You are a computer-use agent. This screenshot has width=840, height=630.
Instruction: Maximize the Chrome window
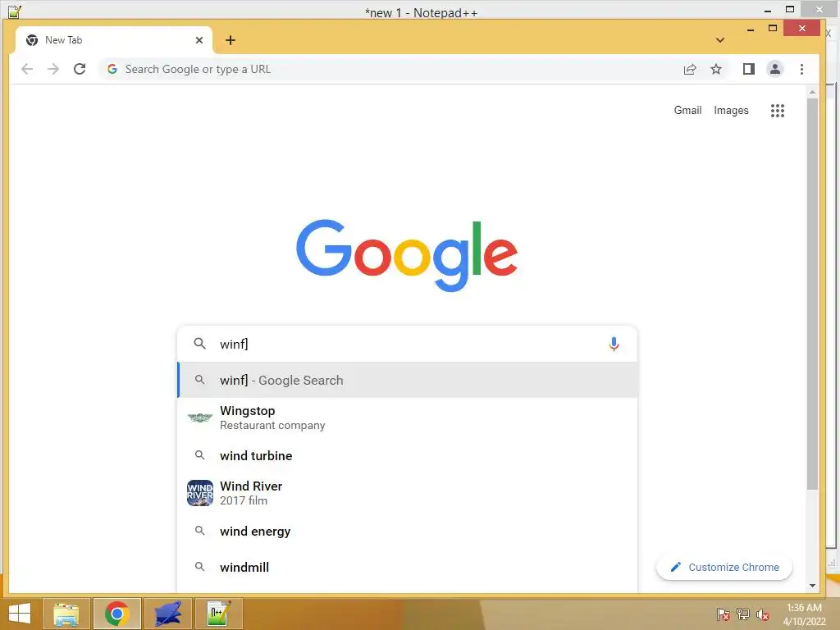[772, 29]
